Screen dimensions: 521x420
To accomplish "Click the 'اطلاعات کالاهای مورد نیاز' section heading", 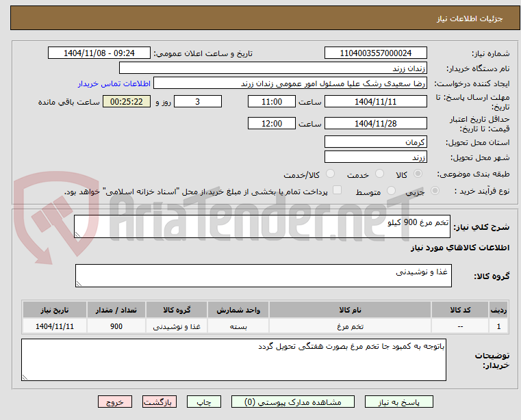I will 460,248.
